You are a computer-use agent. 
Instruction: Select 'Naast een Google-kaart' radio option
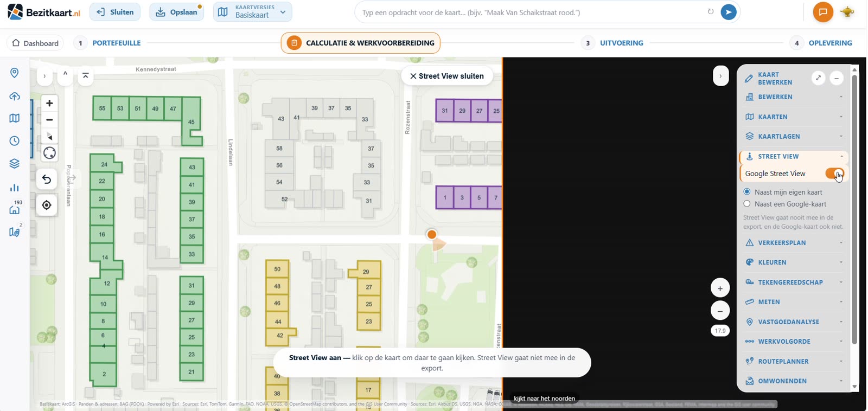click(747, 204)
